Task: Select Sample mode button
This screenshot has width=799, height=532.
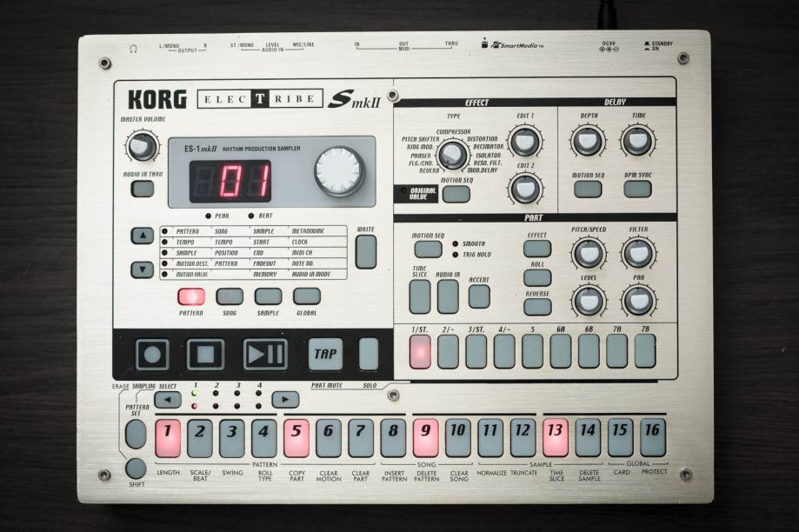Action: [x=268, y=296]
